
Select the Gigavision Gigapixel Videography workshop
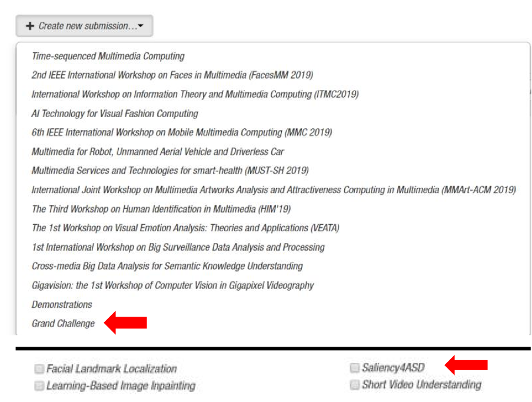172,285
